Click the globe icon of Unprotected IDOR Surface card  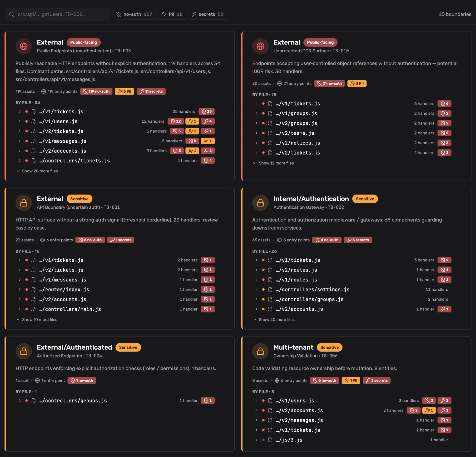pos(260,46)
